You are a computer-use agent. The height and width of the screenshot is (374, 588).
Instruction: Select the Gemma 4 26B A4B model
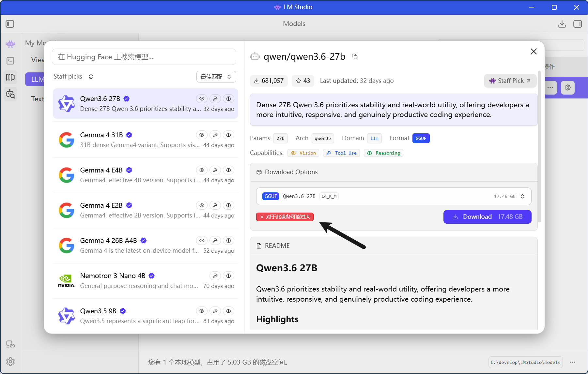pyautogui.click(x=146, y=246)
